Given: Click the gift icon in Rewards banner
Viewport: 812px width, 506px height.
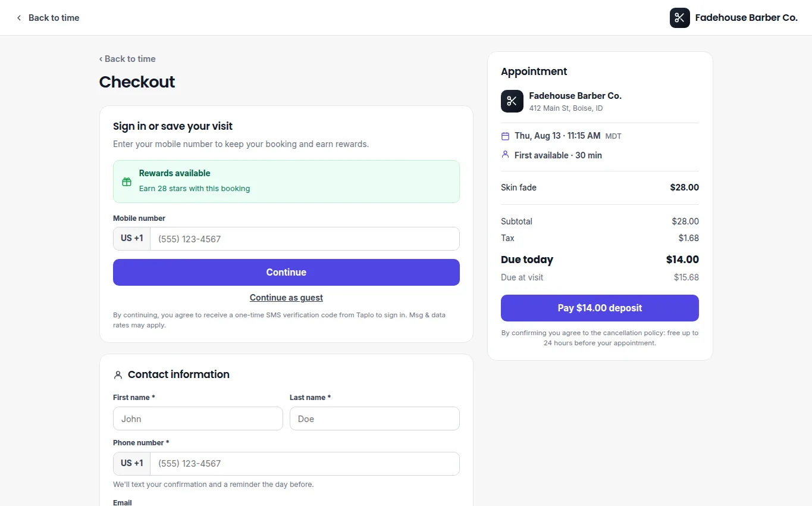Looking at the screenshot, I should tap(127, 182).
